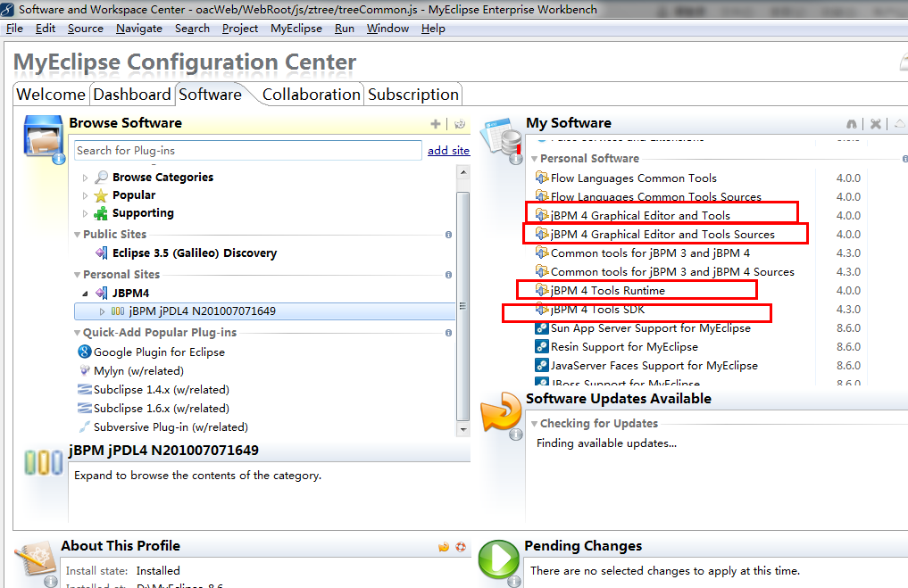The width and height of the screenshot is (908, 588).
Task: Select jBPM 4 Graphical Editor and Tools
Action: click(x=640, y=215)
